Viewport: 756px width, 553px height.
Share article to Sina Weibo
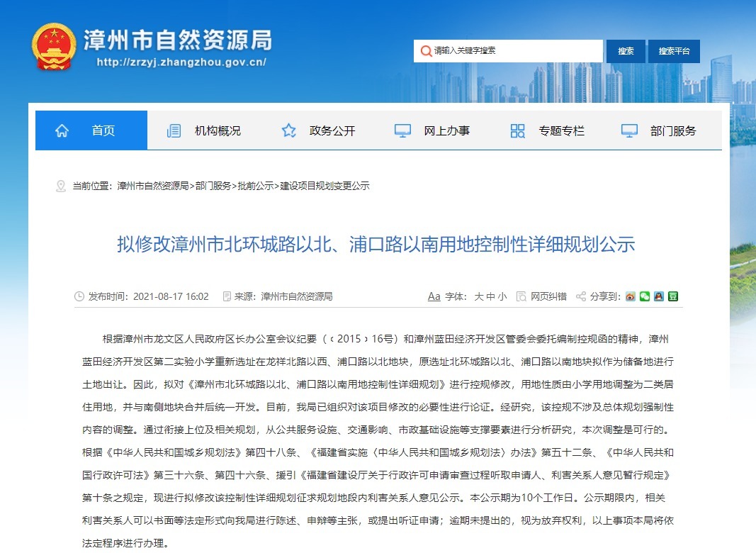tap(630, 296)
